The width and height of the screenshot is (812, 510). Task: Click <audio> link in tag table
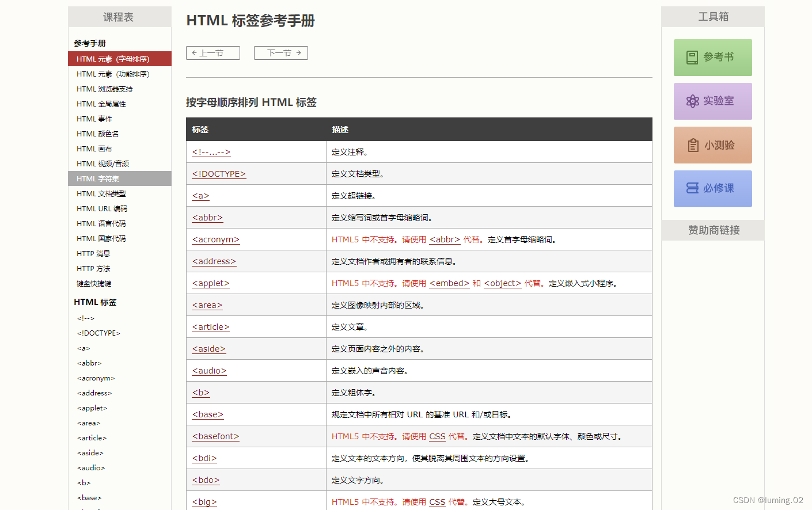point(210,371)
